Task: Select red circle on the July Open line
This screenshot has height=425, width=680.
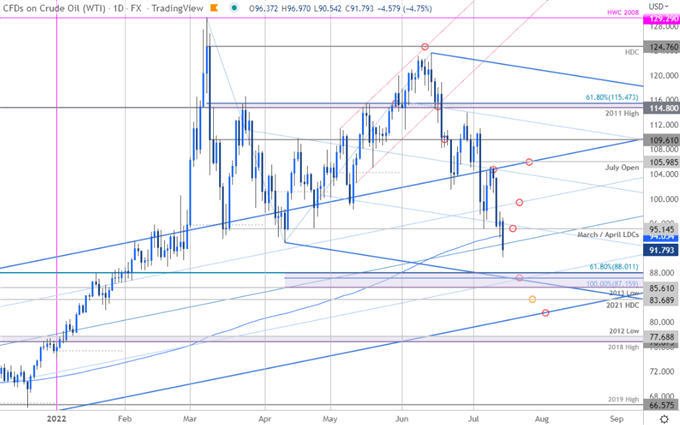Action: pyautogui.click(x=529, y=162)
